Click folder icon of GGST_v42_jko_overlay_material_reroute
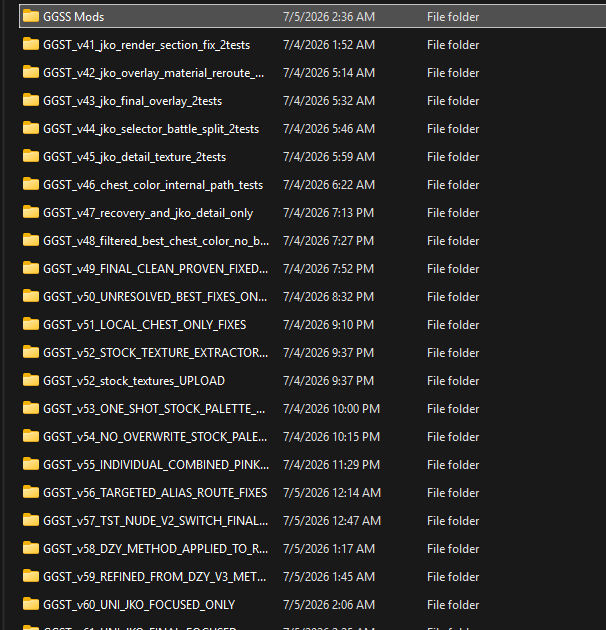This screenshot has width=606, height=630. 31,72
